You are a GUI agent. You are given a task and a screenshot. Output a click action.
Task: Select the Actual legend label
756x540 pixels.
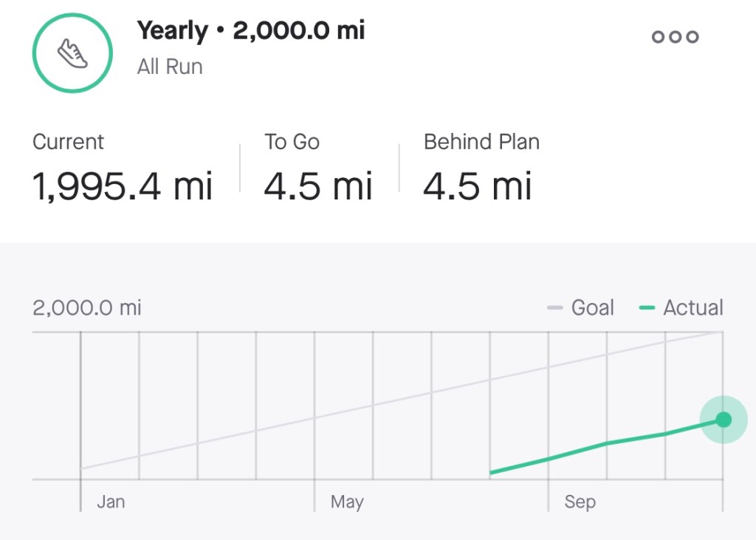(693, 307)
